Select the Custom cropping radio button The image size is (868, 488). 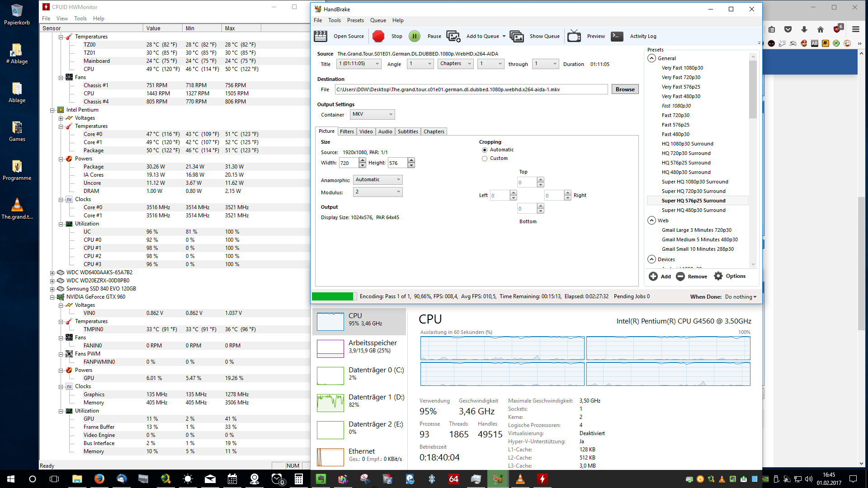[485, 159]
